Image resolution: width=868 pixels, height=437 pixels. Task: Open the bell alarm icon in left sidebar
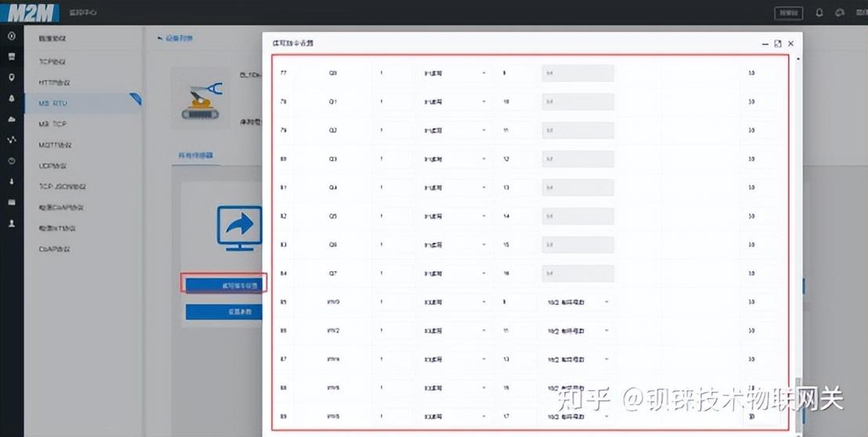click(x=12, y=99)
